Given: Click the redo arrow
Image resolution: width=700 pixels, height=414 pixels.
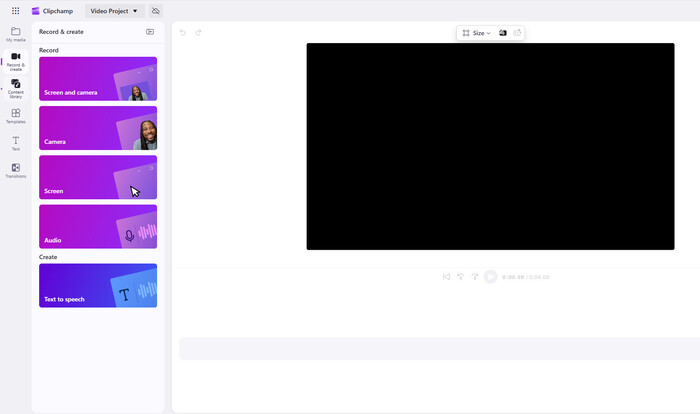Looking at the screenshot, I should (x=198, y=32).
